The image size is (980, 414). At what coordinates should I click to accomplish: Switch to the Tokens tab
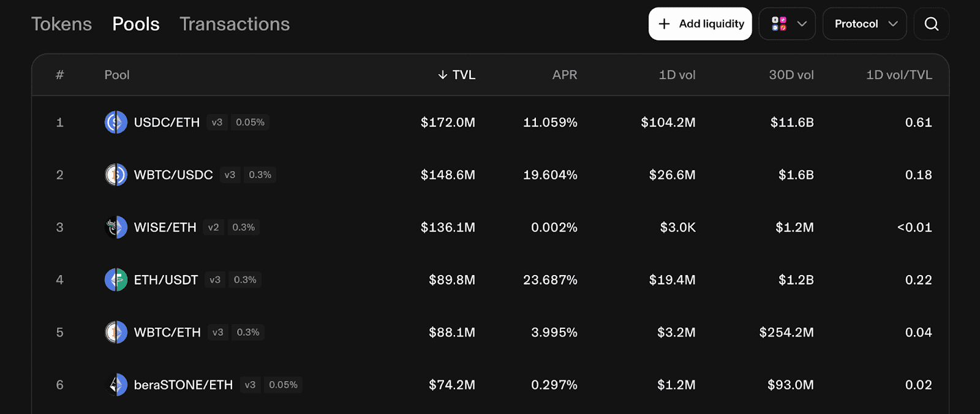tap(61, 24)
